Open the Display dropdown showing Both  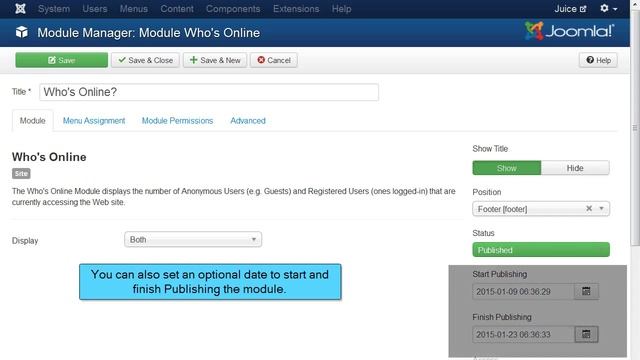[193, 239]
